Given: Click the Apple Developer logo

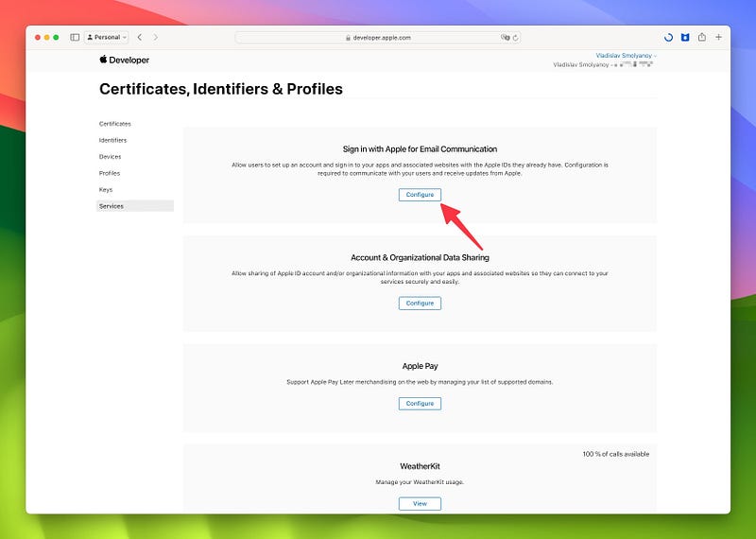Looking at the screenshot, I should coord(125,60).
